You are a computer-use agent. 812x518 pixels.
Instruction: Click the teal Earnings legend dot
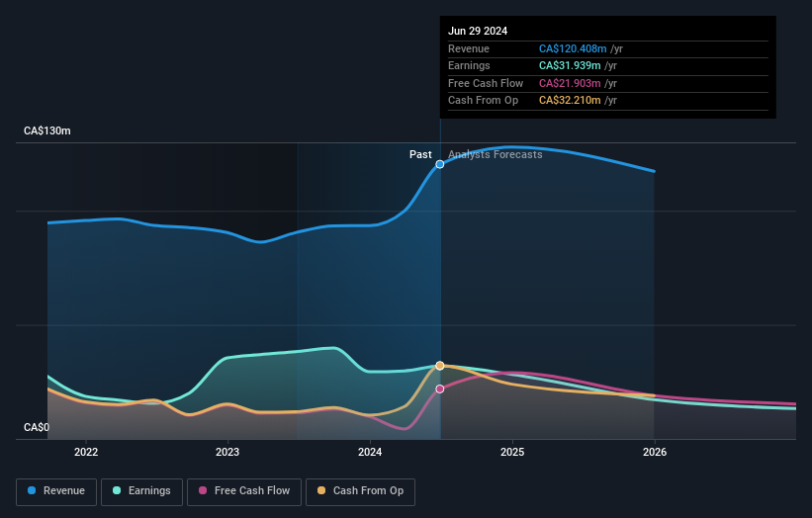[117, 490]
